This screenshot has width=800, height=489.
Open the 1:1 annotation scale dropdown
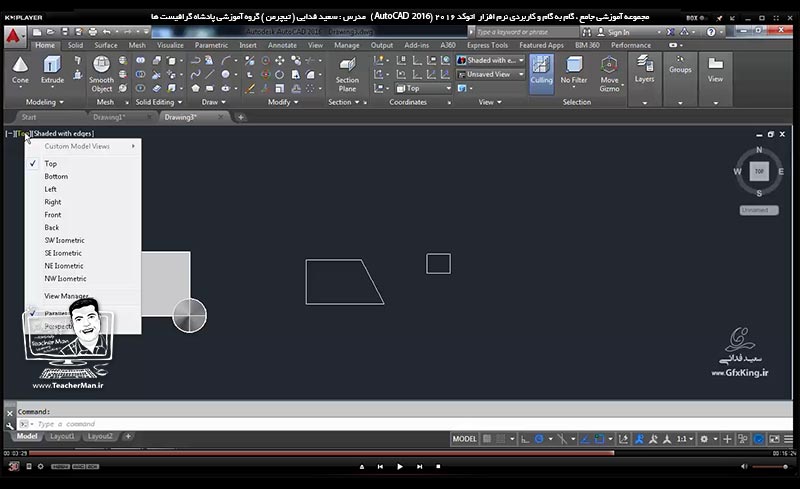[x=685, y=439]
